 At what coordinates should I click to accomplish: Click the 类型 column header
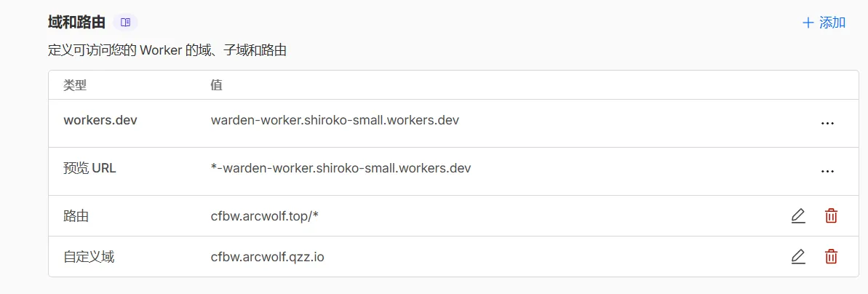(x=75, y=85)
